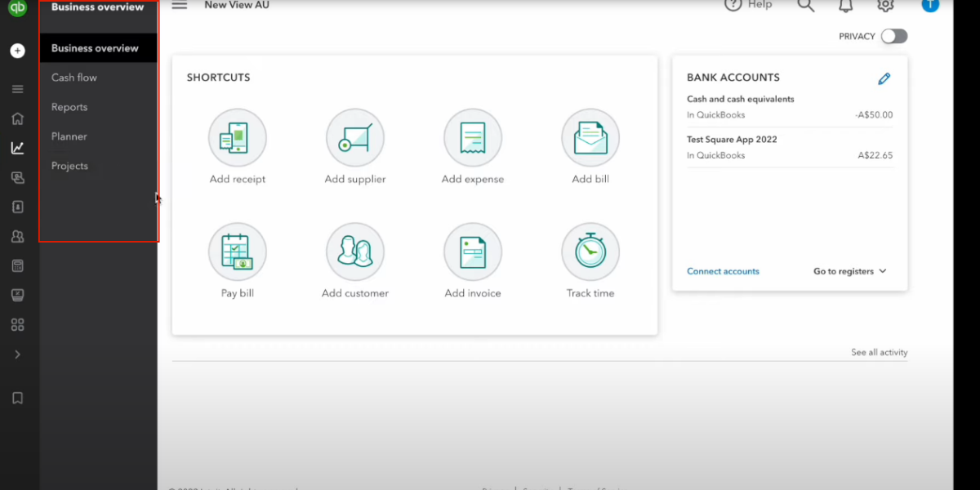The image size is (980, 490).
Task: Click the Add expense shortcut icon
Action: [473, 138]
